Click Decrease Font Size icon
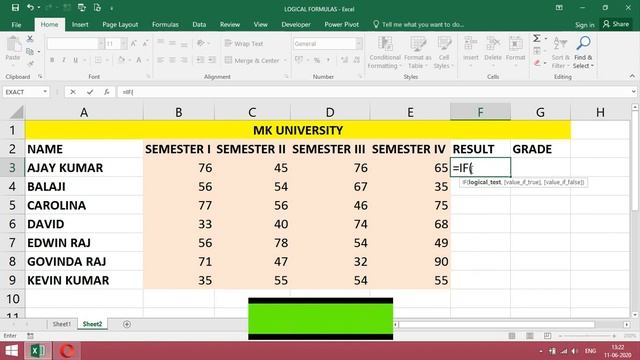Image resolution: width=640 pixels, height=360 pixels. [x=145, y=43]
